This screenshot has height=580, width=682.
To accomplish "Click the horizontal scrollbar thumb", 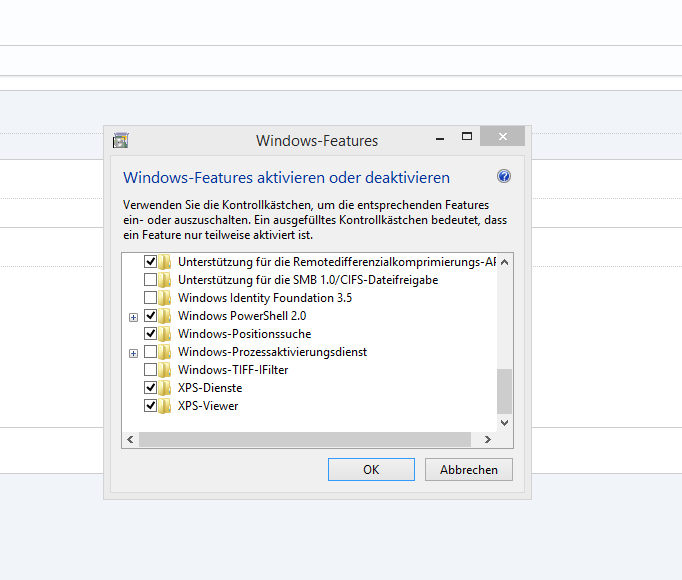I will [x=305, y=439].
